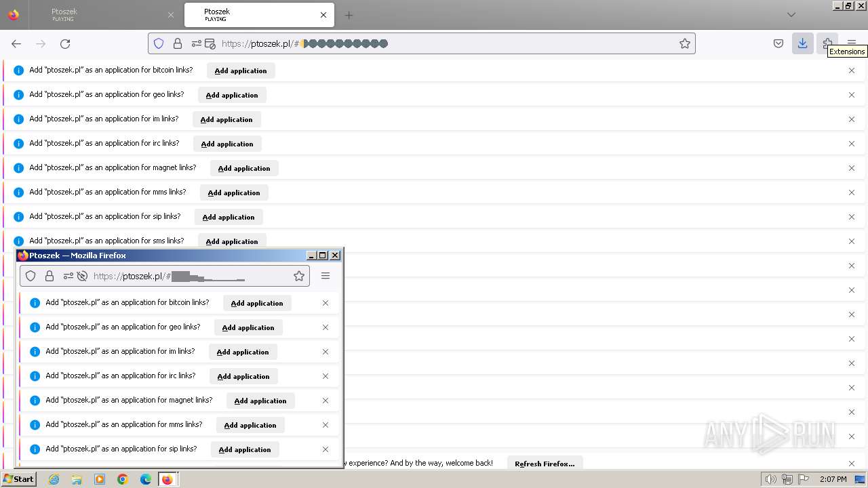This screenshot has height=488, width=868.
Task: Click the volume speaker tray icon
Action: click(770, 479)
